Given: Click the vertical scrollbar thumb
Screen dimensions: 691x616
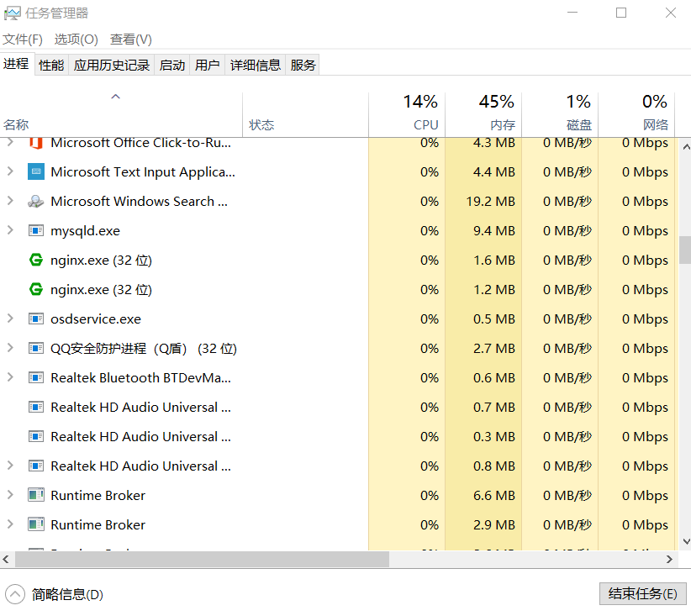Looking at the screenshot, I should click(685, 250).
